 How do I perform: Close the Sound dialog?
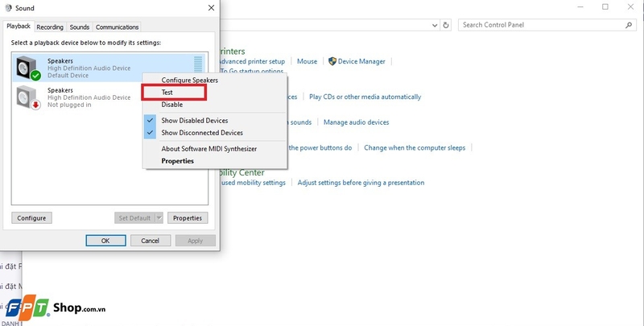coord(211,8)
